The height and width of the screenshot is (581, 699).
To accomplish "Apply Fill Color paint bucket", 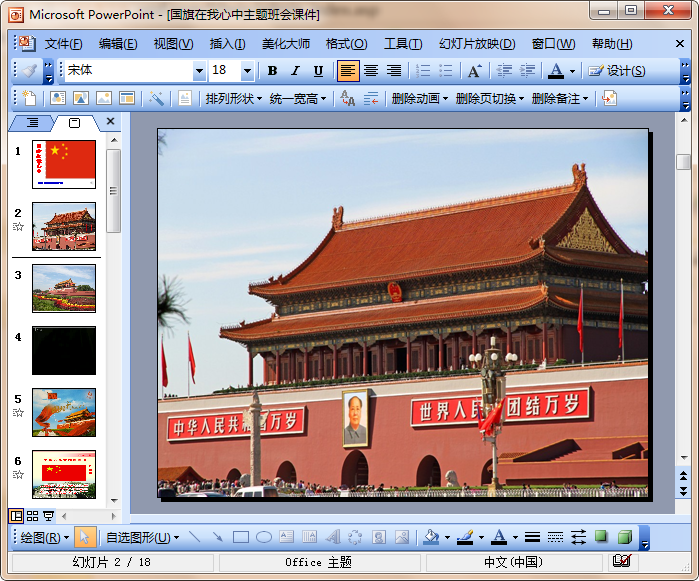I will (x=431, y=537).
